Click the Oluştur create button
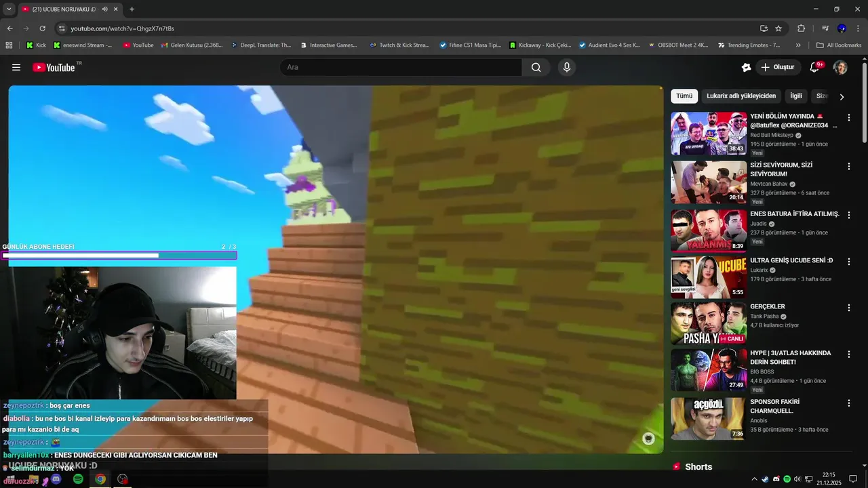 [x=778, y=67]
